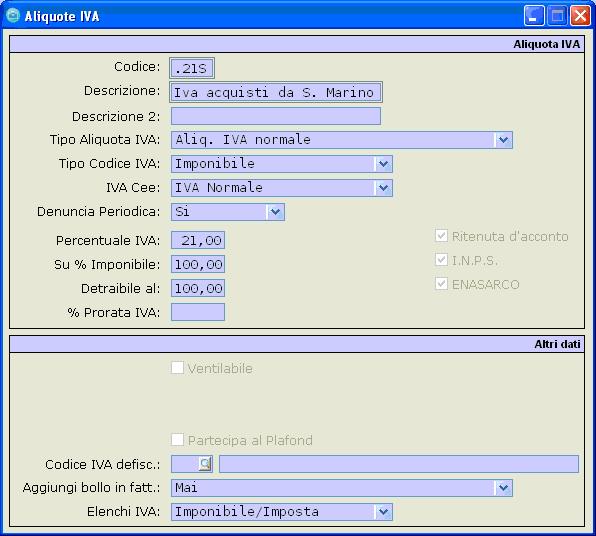Open the Tipo Aliquota IVA dropdown
The width and height of the screenshot is (596, 536).
pyautogui.click(x=503, y=140)
